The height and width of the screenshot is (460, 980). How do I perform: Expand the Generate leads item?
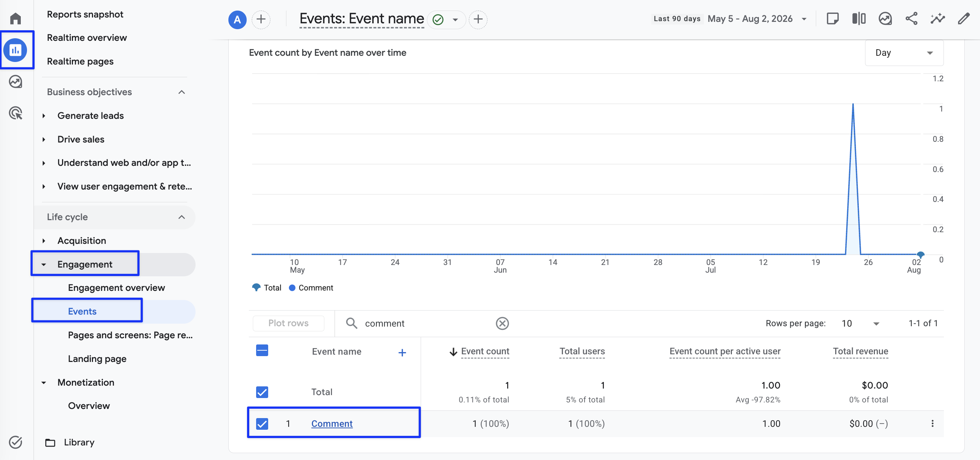(44, 116)
